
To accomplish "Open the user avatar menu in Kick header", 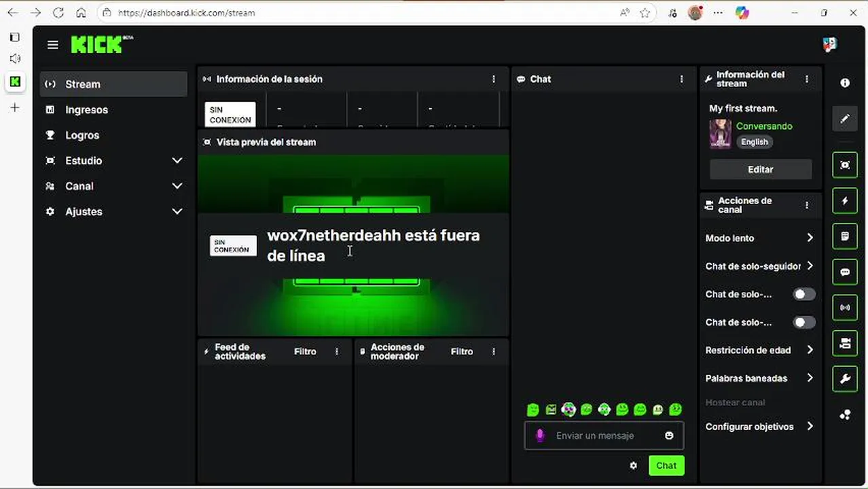I will coord(829,45).
